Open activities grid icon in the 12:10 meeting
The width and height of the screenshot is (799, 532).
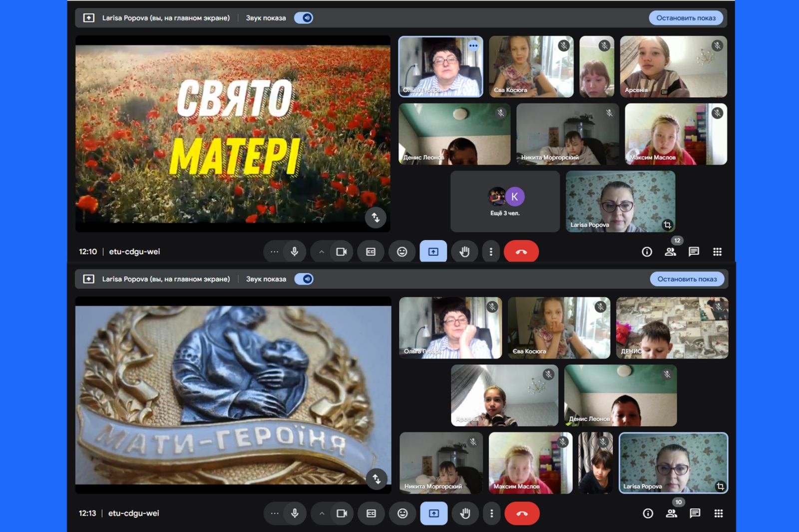[717, 252]
